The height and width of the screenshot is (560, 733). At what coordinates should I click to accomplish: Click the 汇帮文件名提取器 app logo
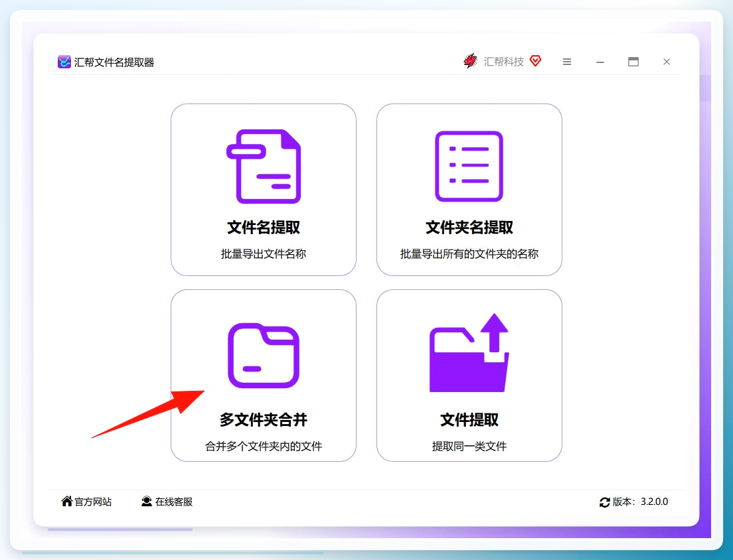click(64, 62)
